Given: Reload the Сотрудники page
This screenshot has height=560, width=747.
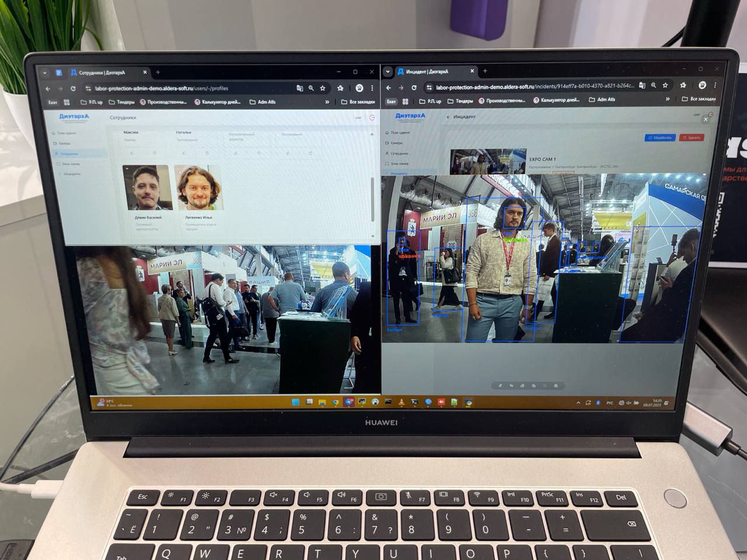Looking at the screenshot, I should (73, 89).
